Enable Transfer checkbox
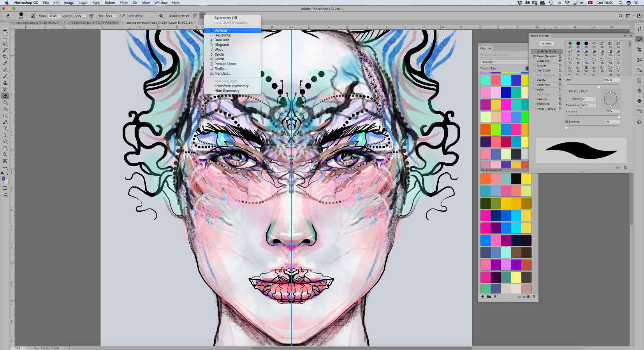644x350 pixels. (534, 80)
